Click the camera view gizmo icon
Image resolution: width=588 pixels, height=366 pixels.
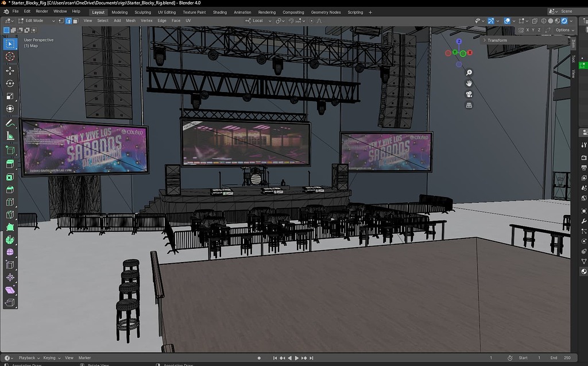[x=469, y=94]
